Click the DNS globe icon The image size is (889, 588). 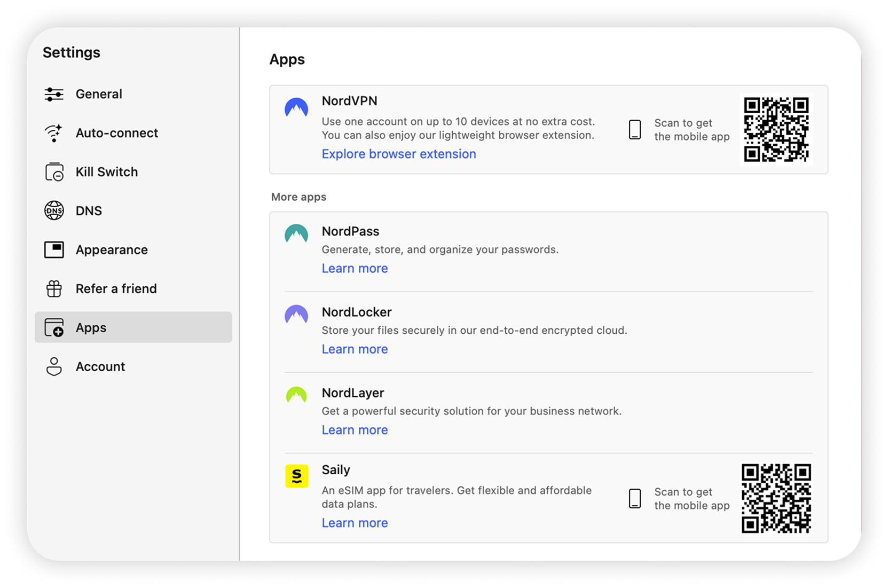(53, 210)
